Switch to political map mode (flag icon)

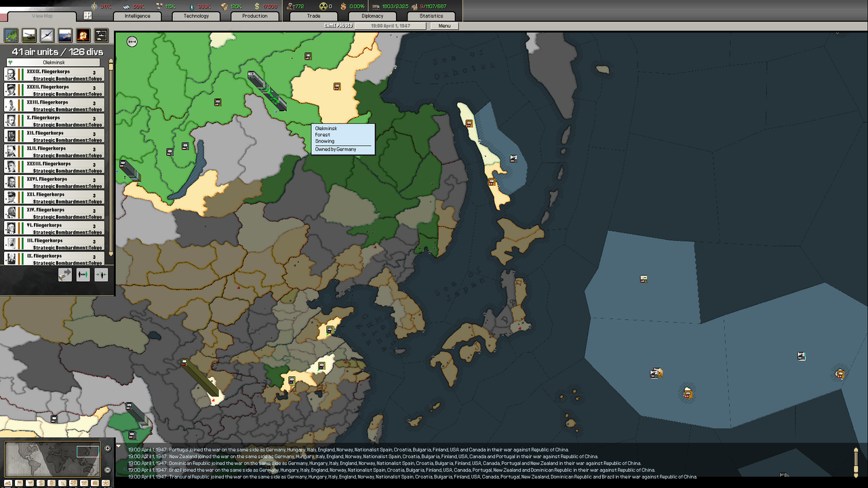pyautogui.click(x=19, y=483)
